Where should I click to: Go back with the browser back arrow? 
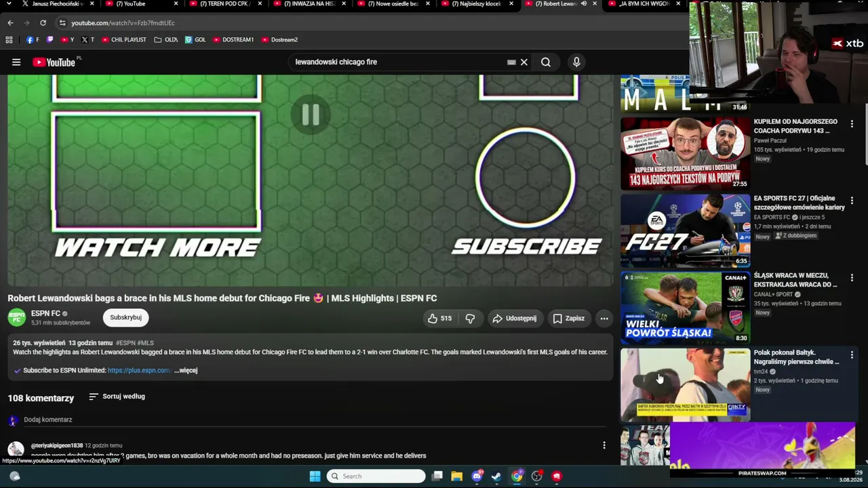point(10,23)
